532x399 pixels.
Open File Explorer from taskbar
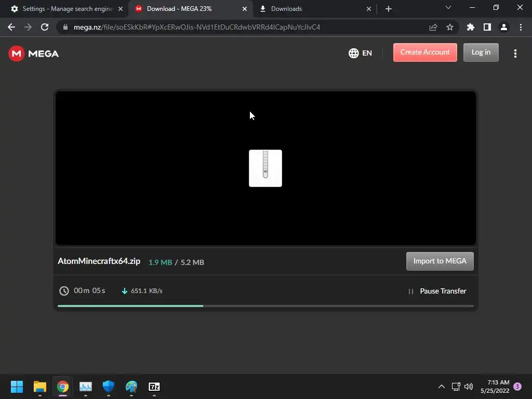coord(39,387)
